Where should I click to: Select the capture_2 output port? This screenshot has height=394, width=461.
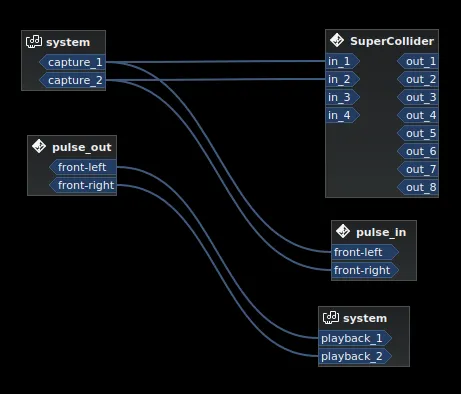(x=72, y=80)
